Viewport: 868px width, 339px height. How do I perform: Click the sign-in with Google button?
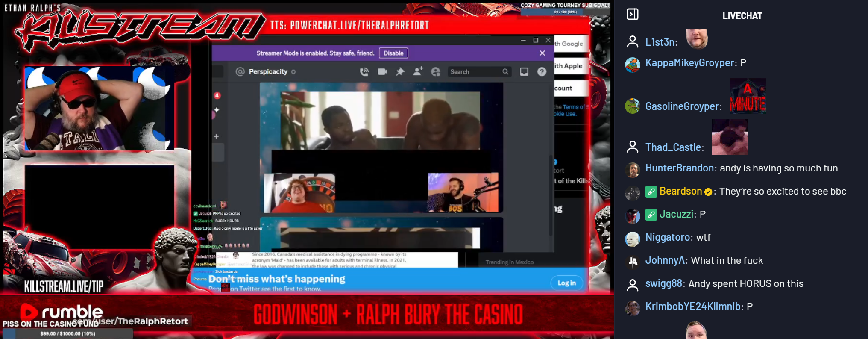click(x=572, y=44)
